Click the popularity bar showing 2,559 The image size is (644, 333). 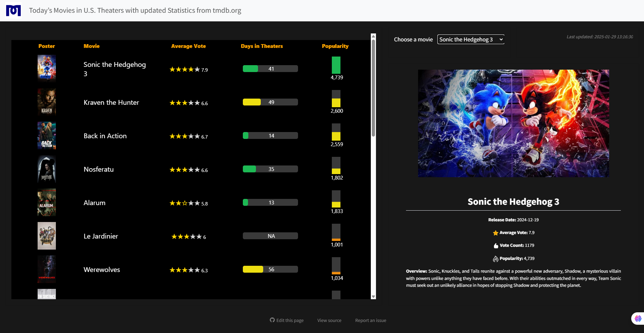pyautogui.click(x=336, y=132)
